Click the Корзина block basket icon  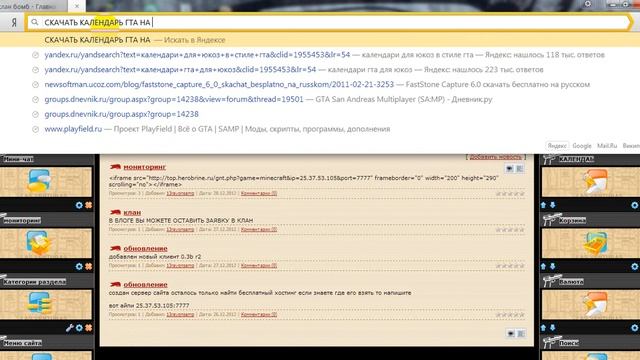[x=595, y=243]
